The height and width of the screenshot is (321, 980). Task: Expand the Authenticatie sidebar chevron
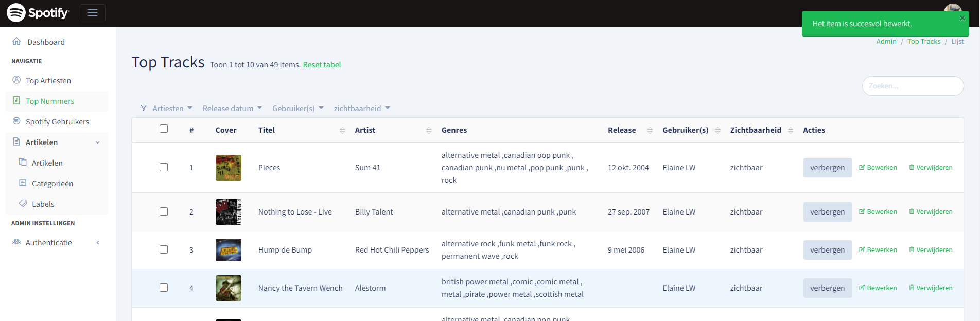coord(98,243)
